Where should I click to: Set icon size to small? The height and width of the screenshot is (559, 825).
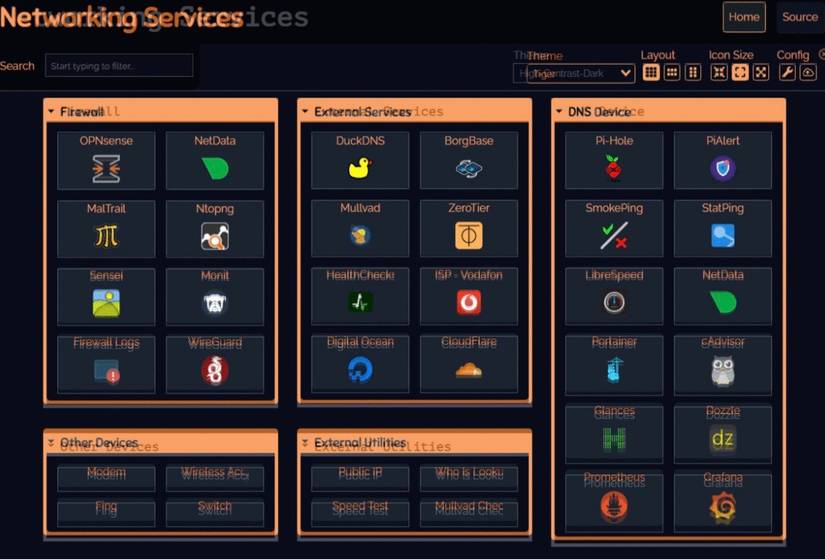click(719, 73)
